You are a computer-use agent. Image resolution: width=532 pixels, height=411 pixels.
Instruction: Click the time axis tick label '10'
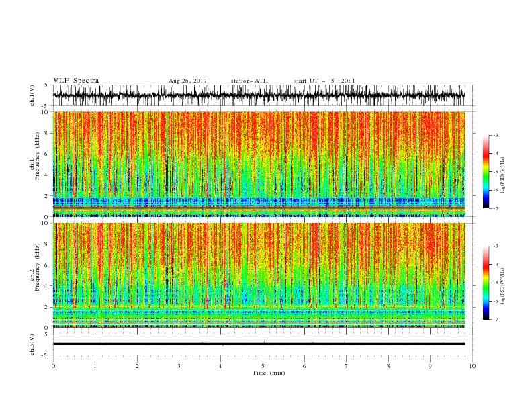[x=472, y=366]
